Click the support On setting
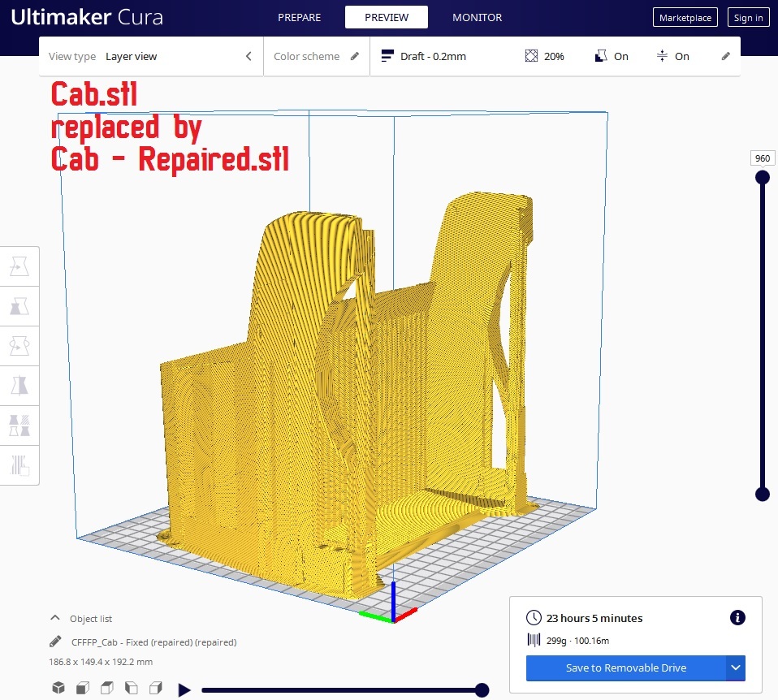The width and height of the screenshot is (778, 700). click(612, 56)
